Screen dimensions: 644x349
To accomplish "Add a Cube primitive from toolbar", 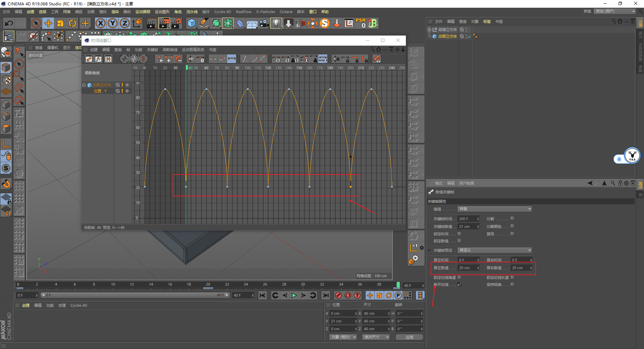I will (192, 23).
